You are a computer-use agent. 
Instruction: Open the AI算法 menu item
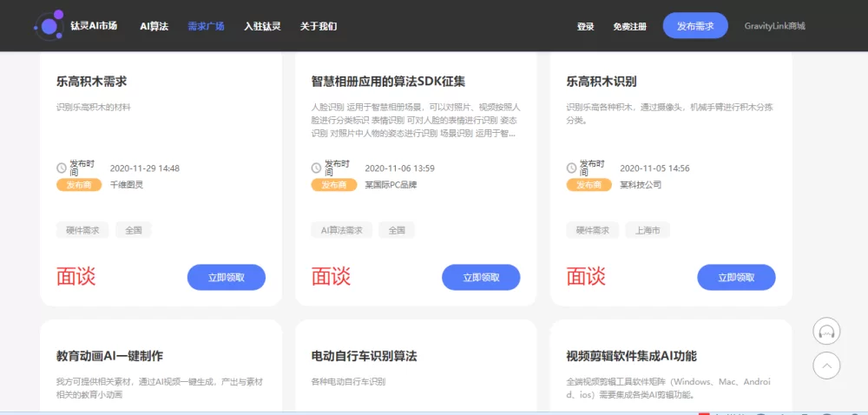(x=154, y=26)
